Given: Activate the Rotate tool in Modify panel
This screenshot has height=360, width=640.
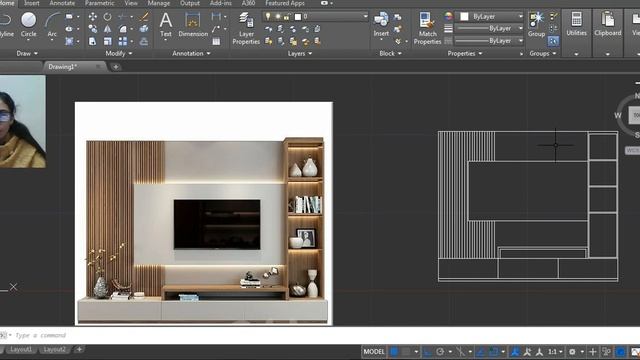Looking at the screenshot, I should pos(107,17).
